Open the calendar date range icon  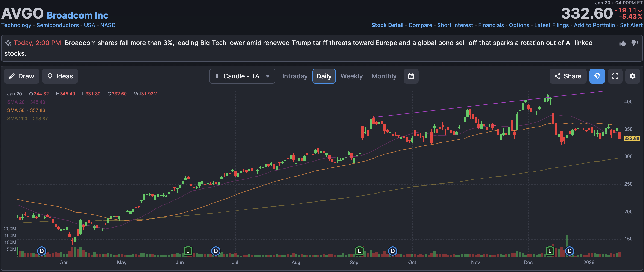(411, 76)
